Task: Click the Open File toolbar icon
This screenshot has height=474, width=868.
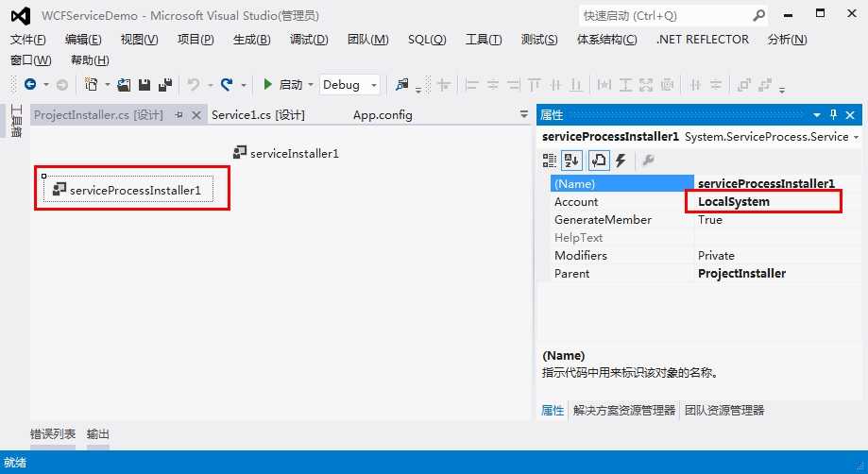Action: [x=124, y=85]
